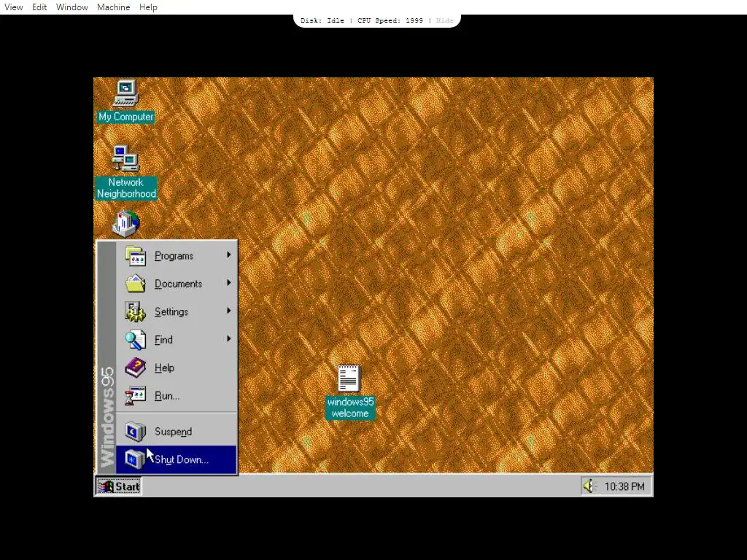Open the emulator Machine menu
This screenshot has height=560, width=747.
pyautogui.click(x=113, y=7)
